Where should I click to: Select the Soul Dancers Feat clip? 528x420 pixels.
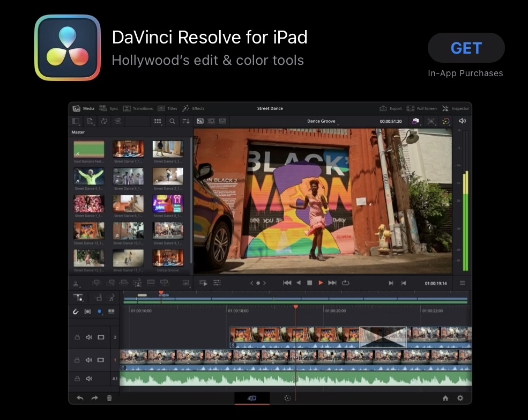pos(89,152)
